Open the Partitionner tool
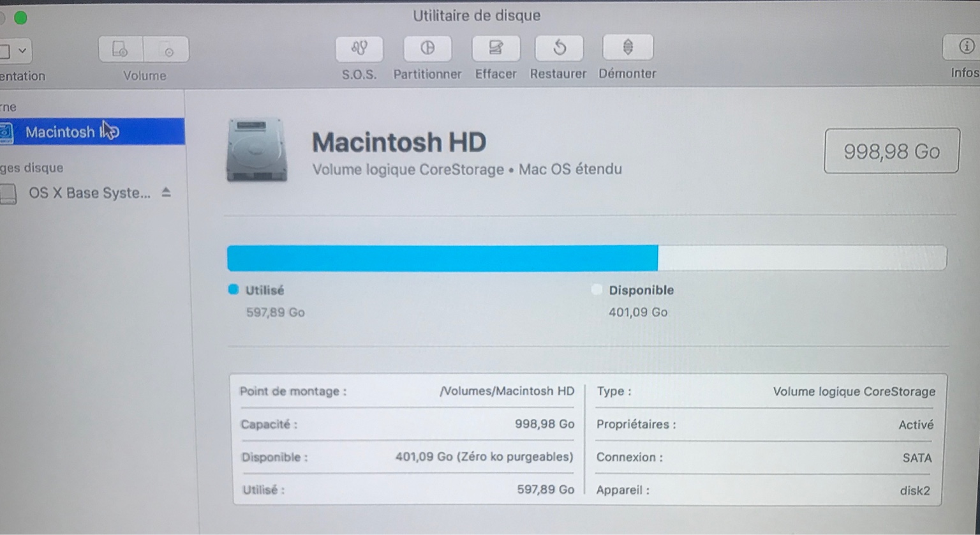980x535 pixels. coord(427,49)
